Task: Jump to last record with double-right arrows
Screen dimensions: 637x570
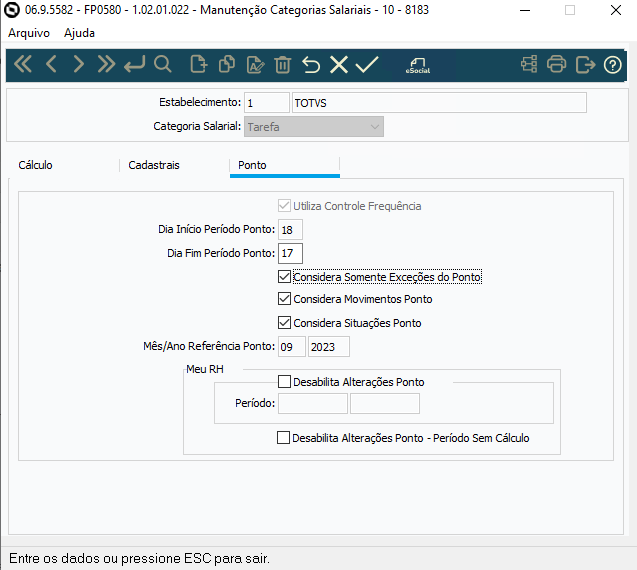Action: [106, 65]
